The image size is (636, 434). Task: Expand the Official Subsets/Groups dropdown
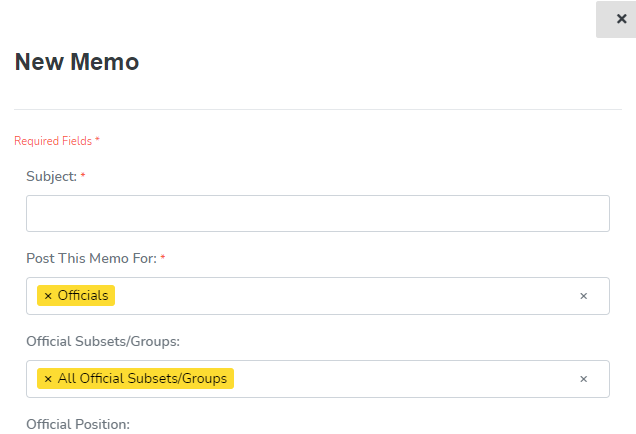(x=400, y=379)
